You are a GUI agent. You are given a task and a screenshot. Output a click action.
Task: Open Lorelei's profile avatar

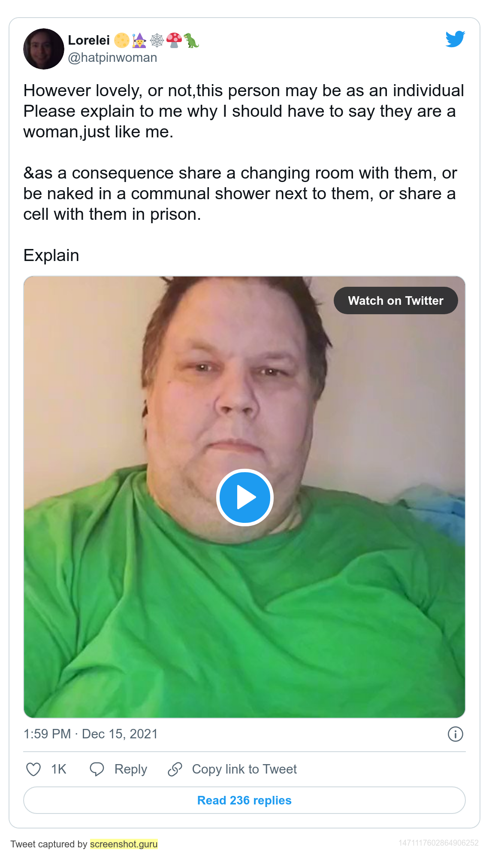44,49
